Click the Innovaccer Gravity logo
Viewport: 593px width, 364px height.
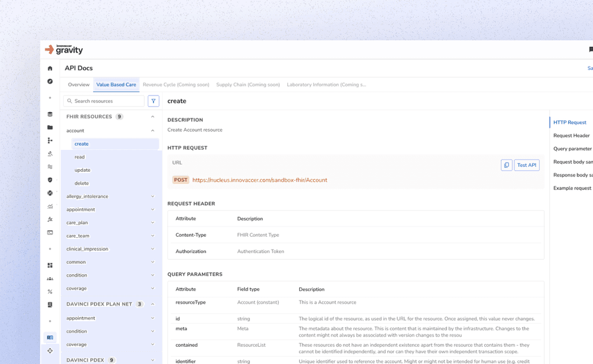tap(64, 50)
